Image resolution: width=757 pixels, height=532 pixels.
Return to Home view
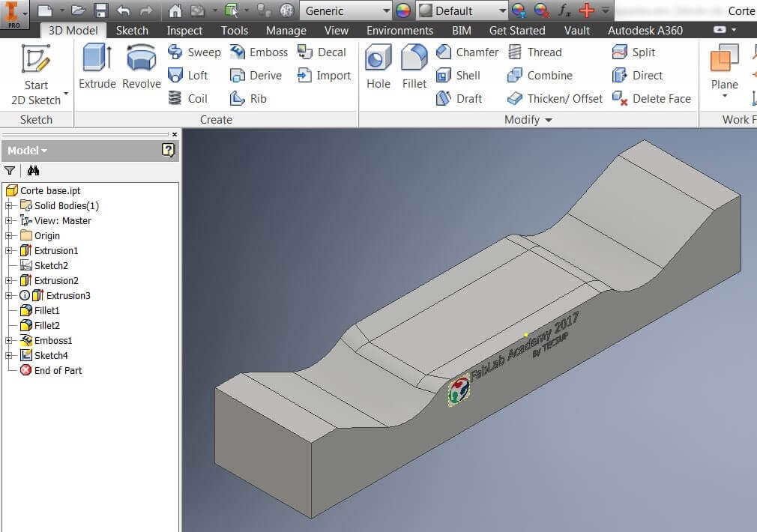pos(175,10)
